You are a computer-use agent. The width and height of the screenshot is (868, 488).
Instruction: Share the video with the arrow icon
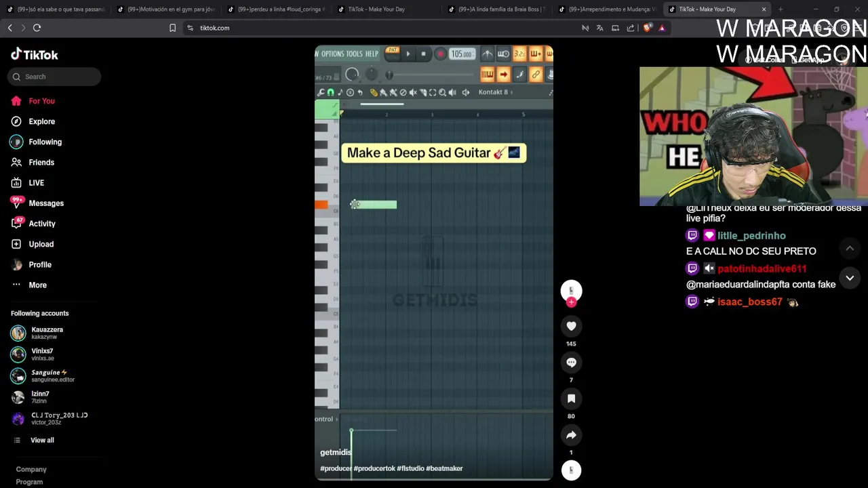point(571,435)
